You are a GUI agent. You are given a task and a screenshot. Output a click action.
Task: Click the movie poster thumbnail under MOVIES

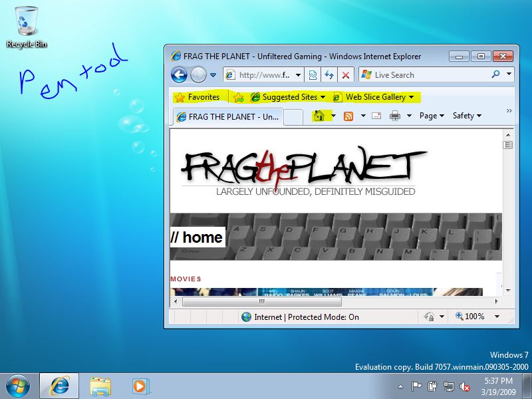coord(327,292)
